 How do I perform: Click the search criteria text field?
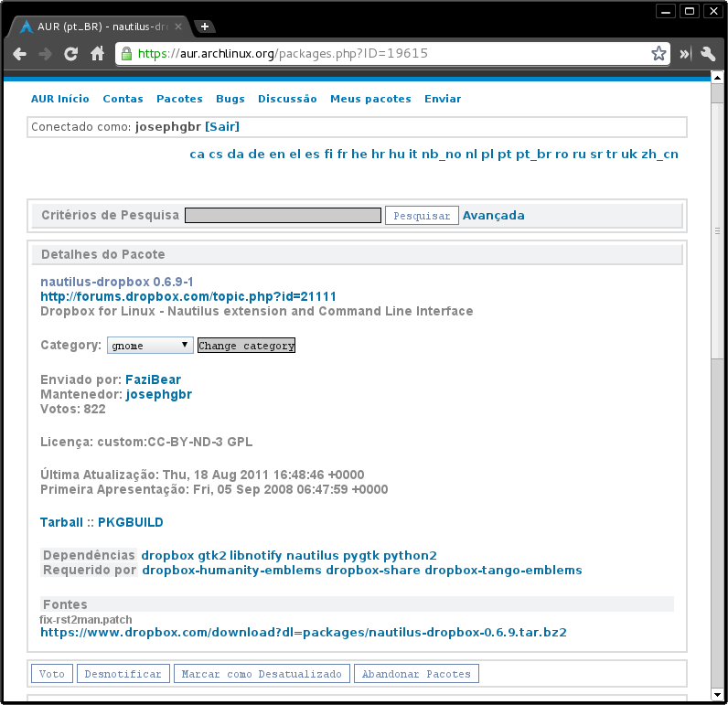coord(283,216)
